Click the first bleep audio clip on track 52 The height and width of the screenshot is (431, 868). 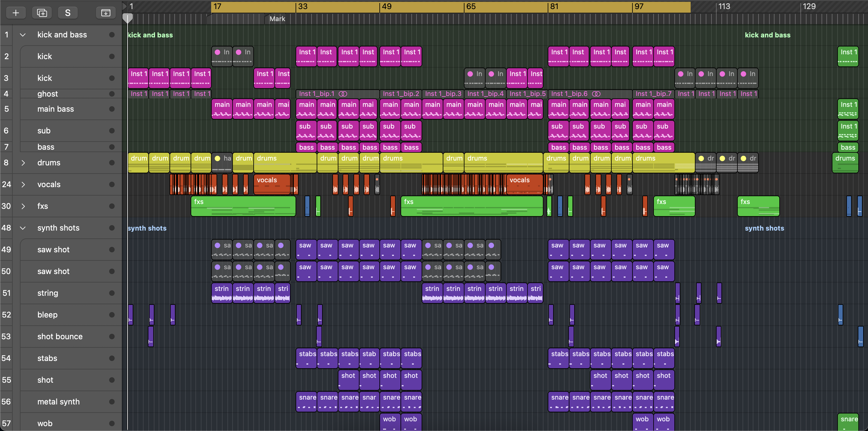(x=130, y=314)
